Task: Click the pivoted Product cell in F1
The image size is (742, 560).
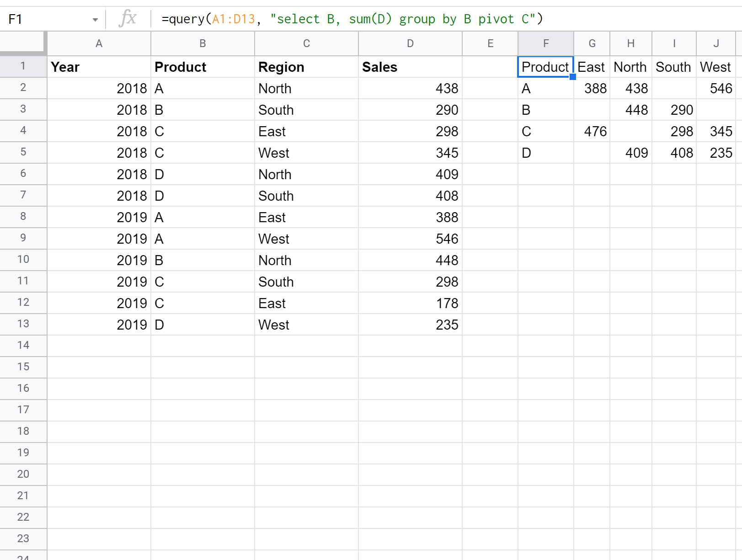Action: coord(545,67)
